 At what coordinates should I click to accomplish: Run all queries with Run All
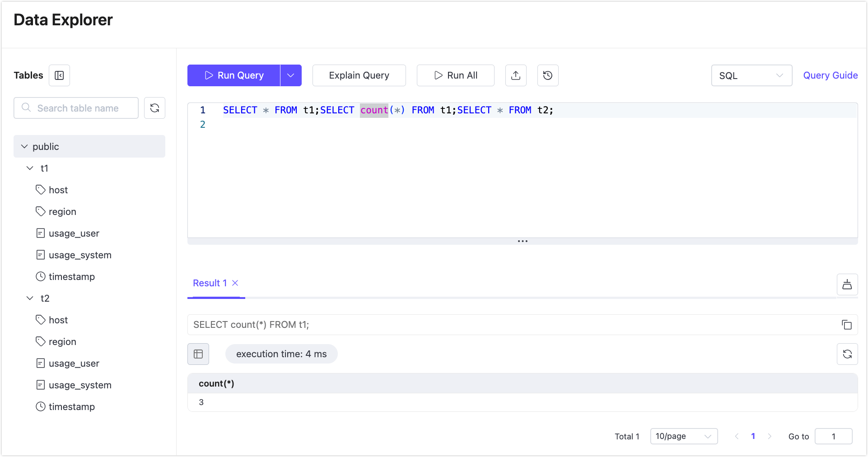click(x=455, y=75)
